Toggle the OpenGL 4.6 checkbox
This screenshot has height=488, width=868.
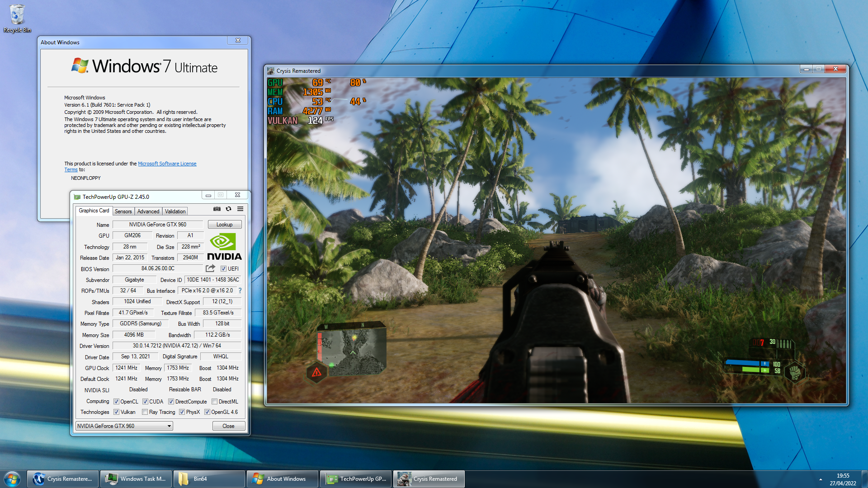(x=207, y=412)
